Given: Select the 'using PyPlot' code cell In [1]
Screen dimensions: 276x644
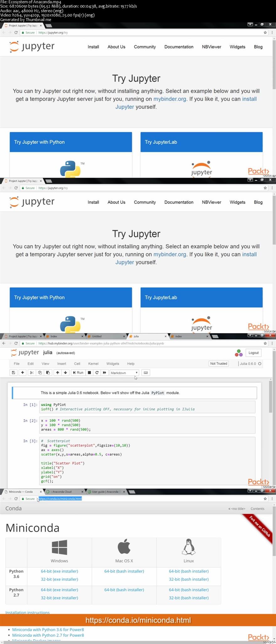Looking at the screenshot, I should pyautogui.click(x=147, y=407).
